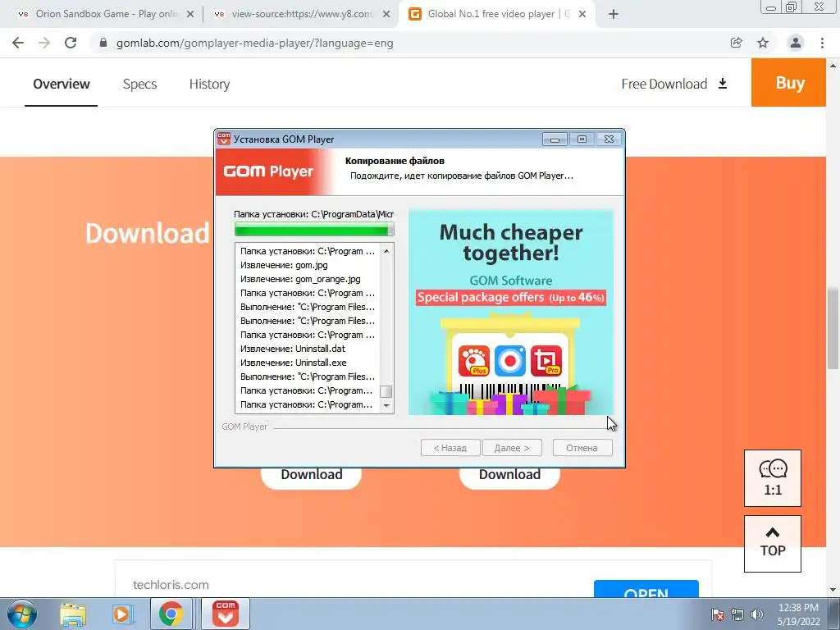Minimize the GOM Player installer window

coord(555,139)
